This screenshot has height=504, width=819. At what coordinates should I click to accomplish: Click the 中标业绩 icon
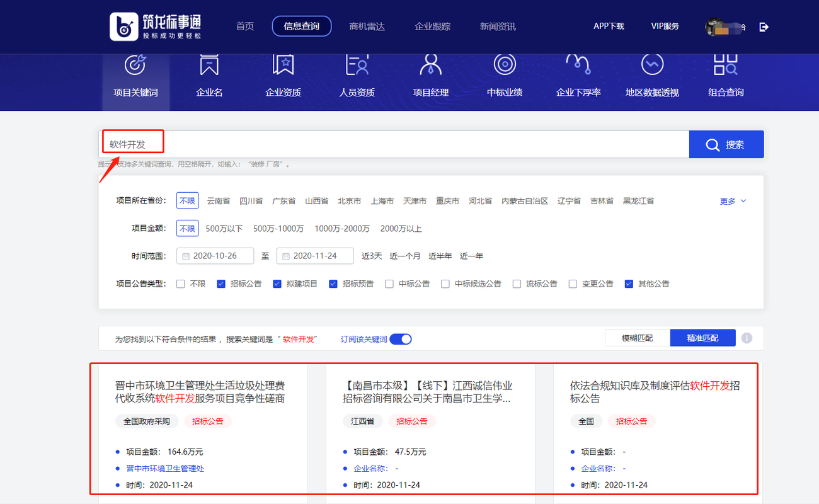504,65
